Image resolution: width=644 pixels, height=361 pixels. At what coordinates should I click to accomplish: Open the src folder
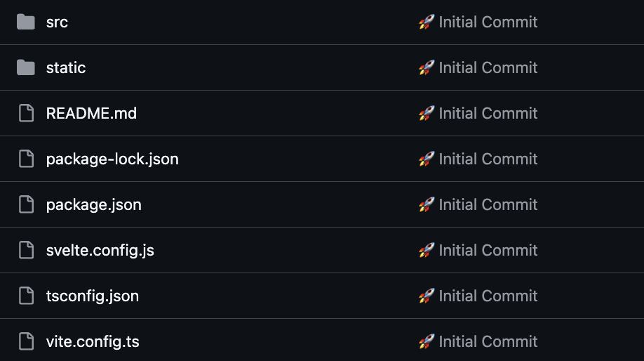point(57,22)
